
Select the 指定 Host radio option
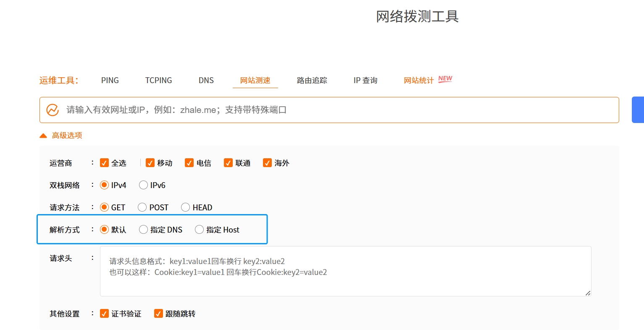coord(199,230)
